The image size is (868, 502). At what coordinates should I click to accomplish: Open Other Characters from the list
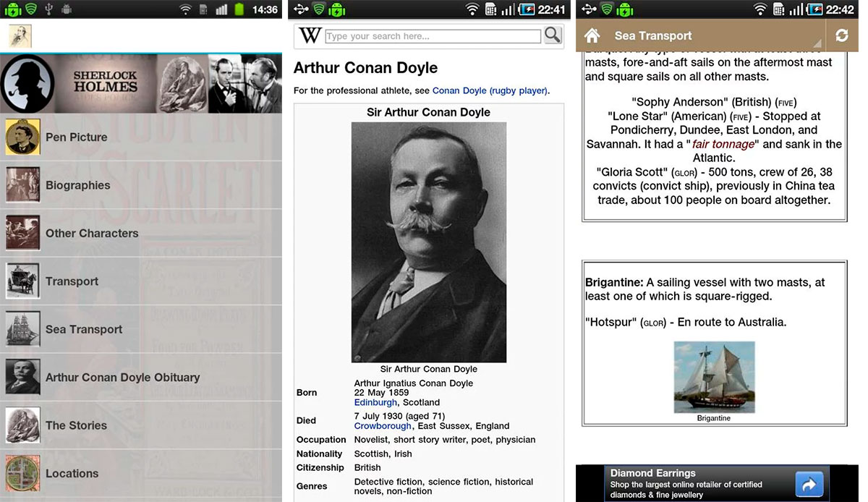tap(92, 233)
